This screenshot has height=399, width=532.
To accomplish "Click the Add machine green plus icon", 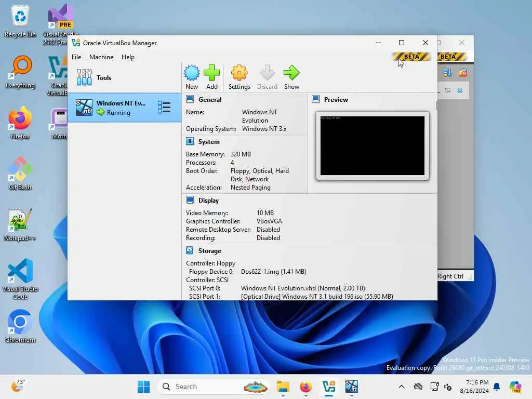I will (x=212, y=73).
